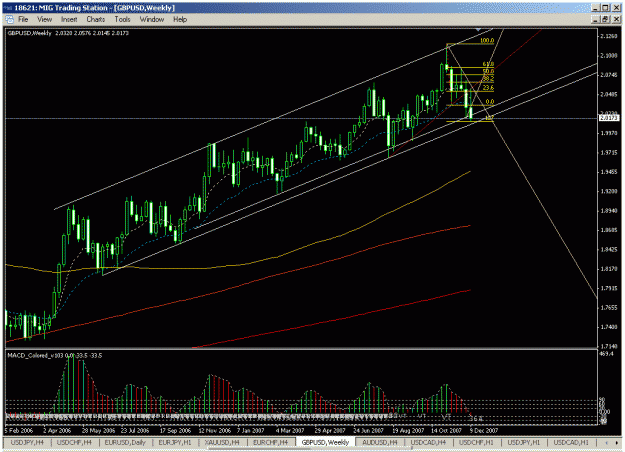Switch to the USDJPY,H4 chart tab

(27, 442)
